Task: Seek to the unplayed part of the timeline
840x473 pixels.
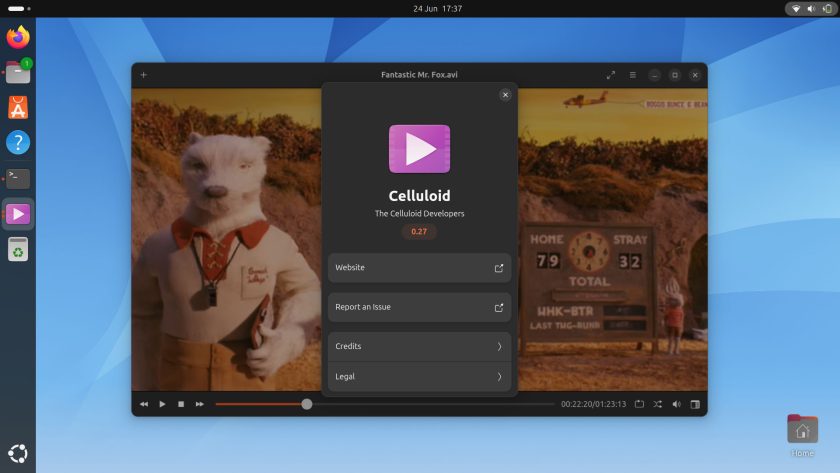Action: (x=433, y=404)
